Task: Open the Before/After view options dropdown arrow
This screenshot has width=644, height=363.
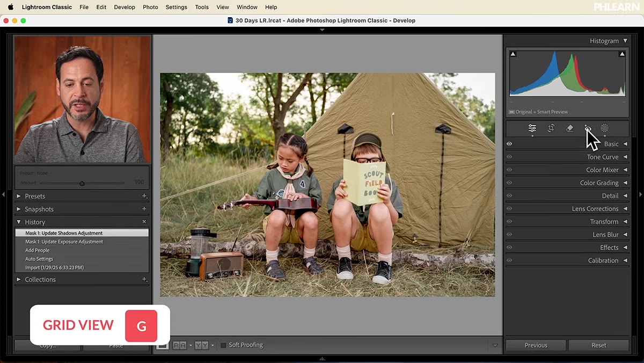Action: pos(213,345)
